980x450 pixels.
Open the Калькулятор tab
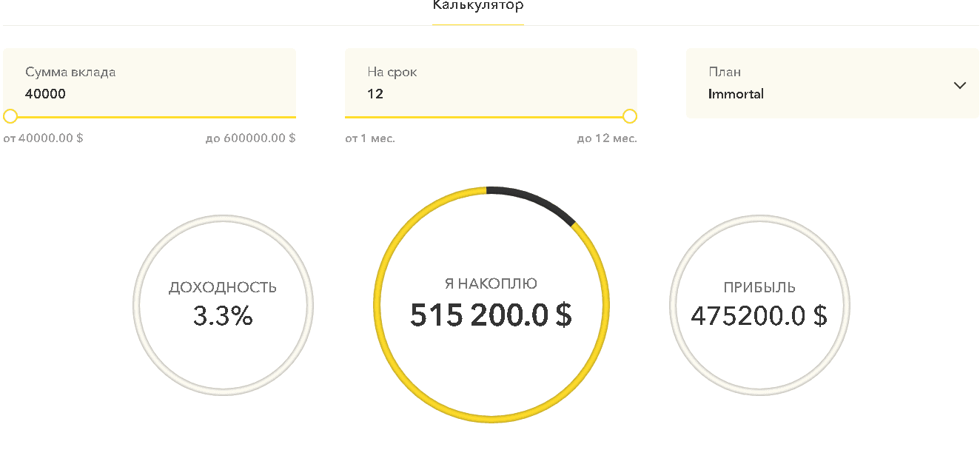[x=478, y=7]
